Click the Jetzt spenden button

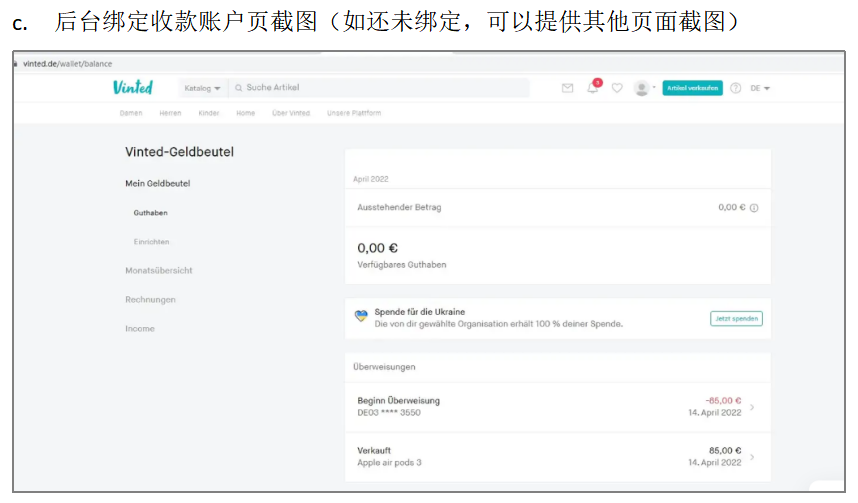coord(736,318)
